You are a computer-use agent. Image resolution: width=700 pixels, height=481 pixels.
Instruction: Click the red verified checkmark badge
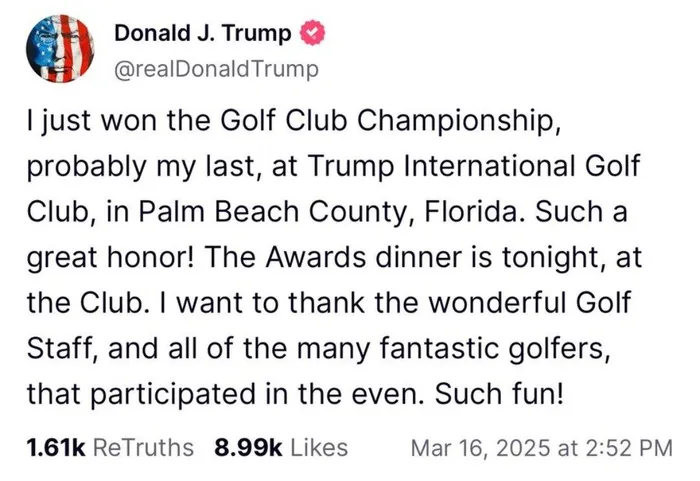[312, 33]
